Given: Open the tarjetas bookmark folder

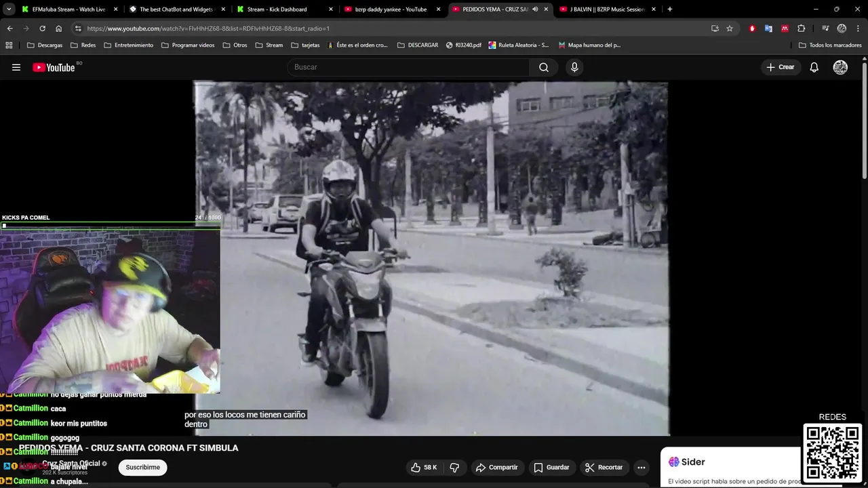Looking at the screenshot, I should (305, 45).
